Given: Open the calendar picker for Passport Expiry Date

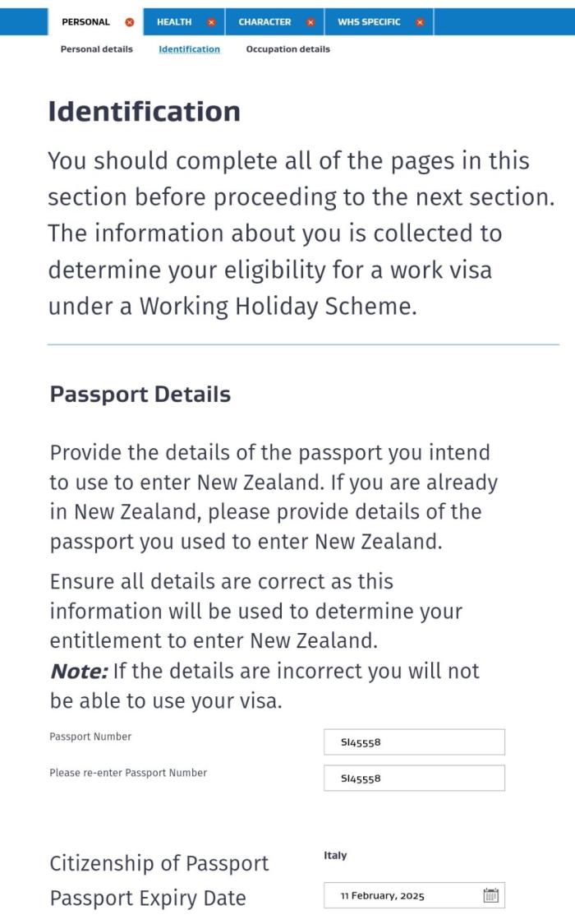Looking at the screenshot, I should (491, 895).
